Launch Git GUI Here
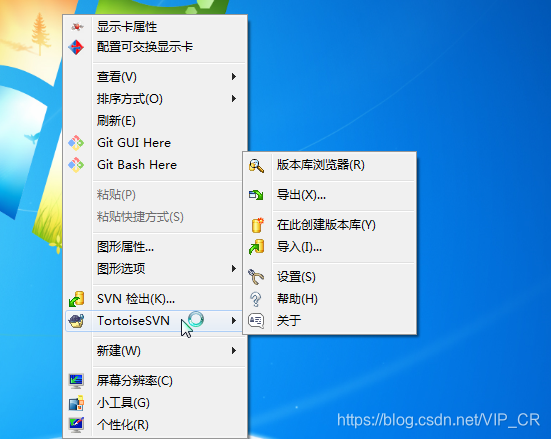The image size is (551, 439). point(155,143)
